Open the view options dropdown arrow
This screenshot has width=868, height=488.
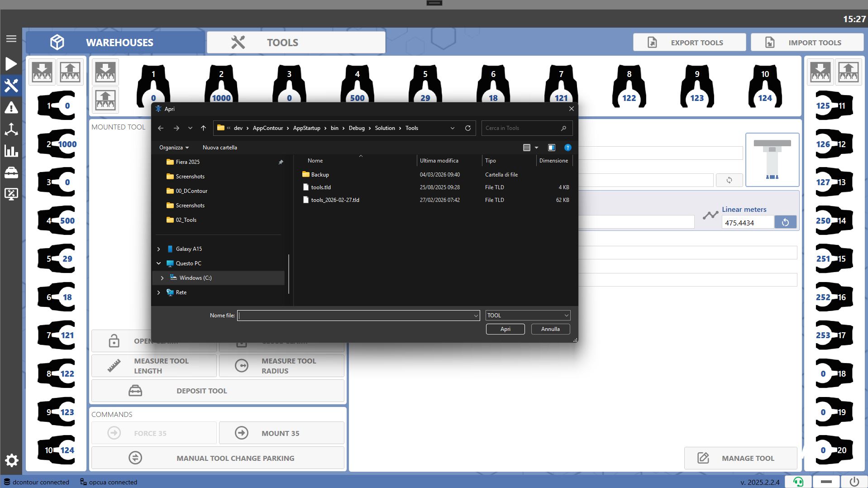point(537,148)
